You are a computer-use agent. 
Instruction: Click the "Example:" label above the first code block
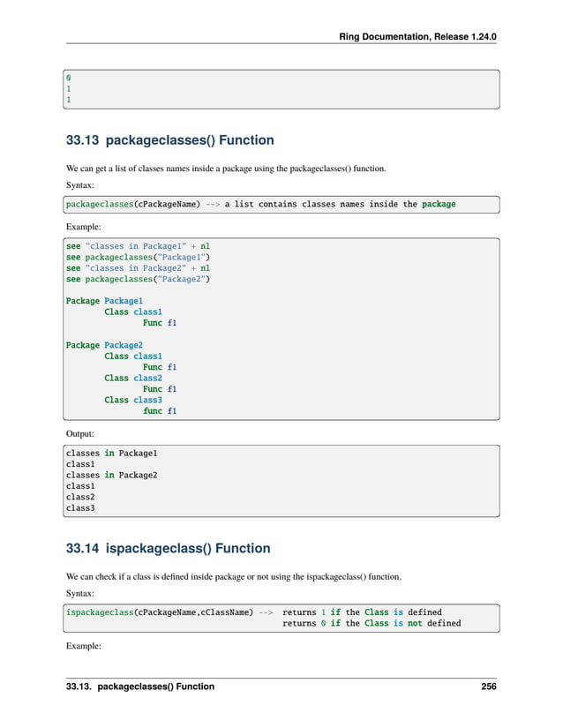point(84,227)
